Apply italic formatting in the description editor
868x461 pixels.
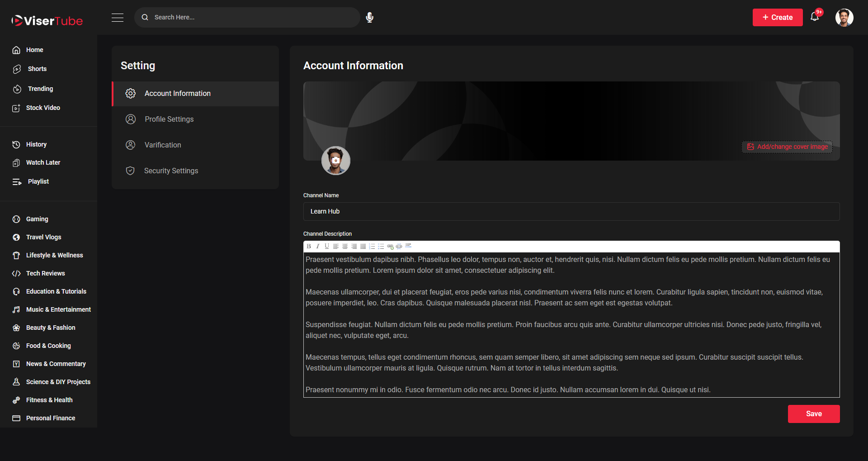coord(318,246)
